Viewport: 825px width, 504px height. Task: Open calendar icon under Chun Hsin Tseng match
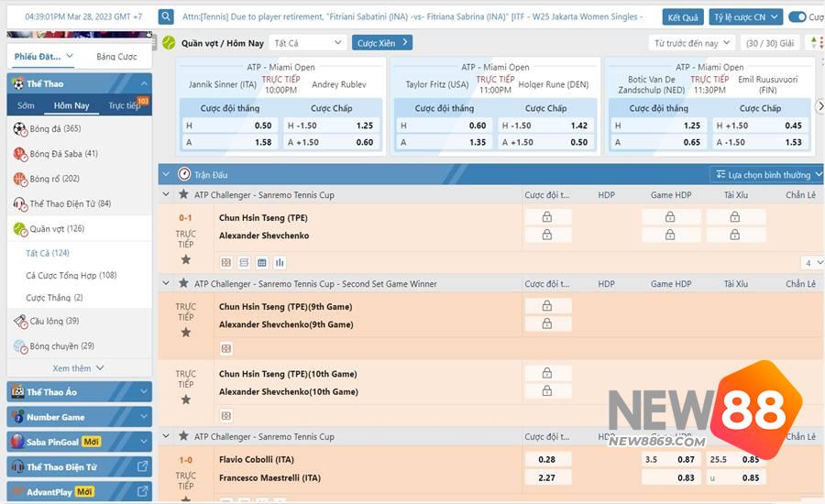coord(262,262)
